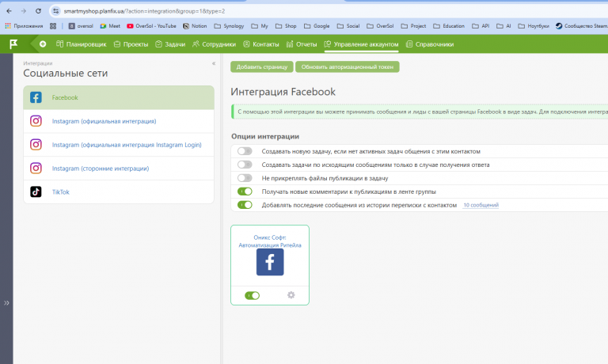Click Оникс Софт page title link

point(270,241)
